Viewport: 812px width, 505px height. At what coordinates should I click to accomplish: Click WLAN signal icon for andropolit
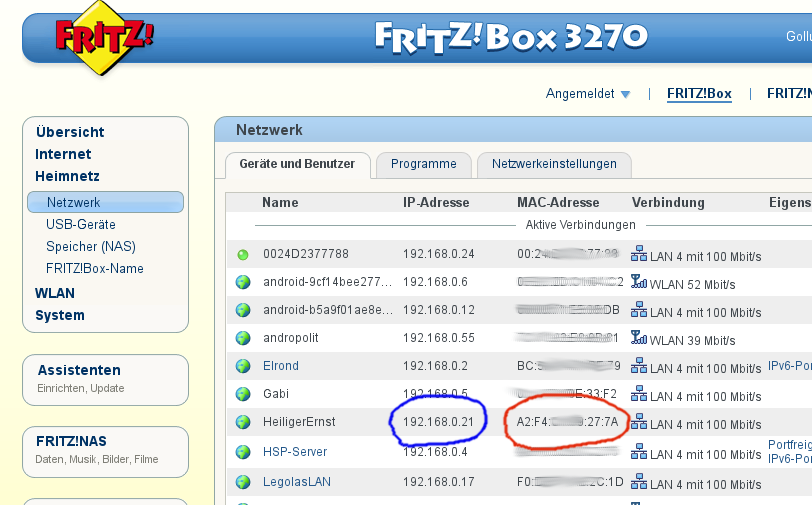(x=639, y=338)
